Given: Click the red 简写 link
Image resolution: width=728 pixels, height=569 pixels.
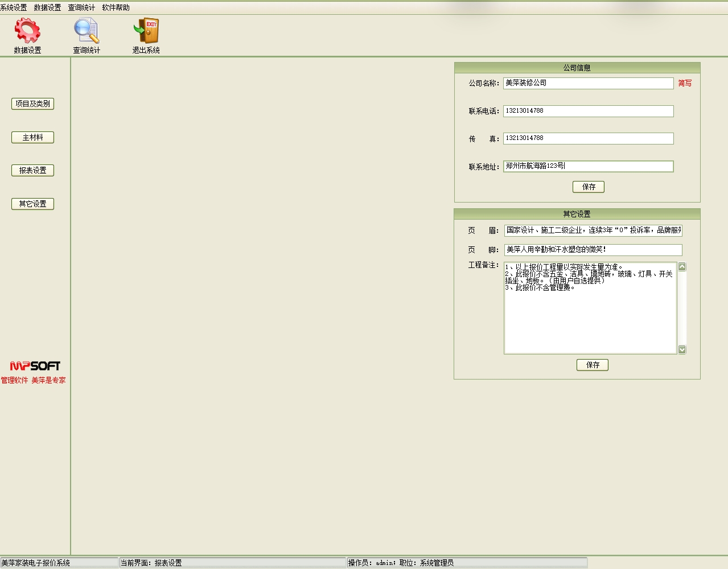Looking at the screenshot, I should 685,83.
